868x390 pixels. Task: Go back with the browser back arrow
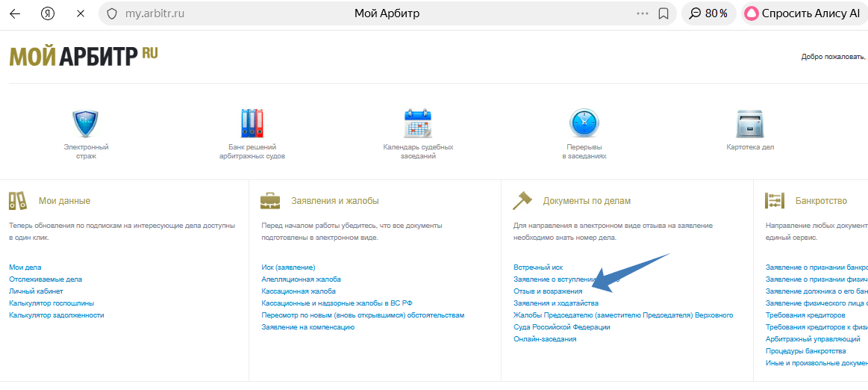click(x=15, y=14)
